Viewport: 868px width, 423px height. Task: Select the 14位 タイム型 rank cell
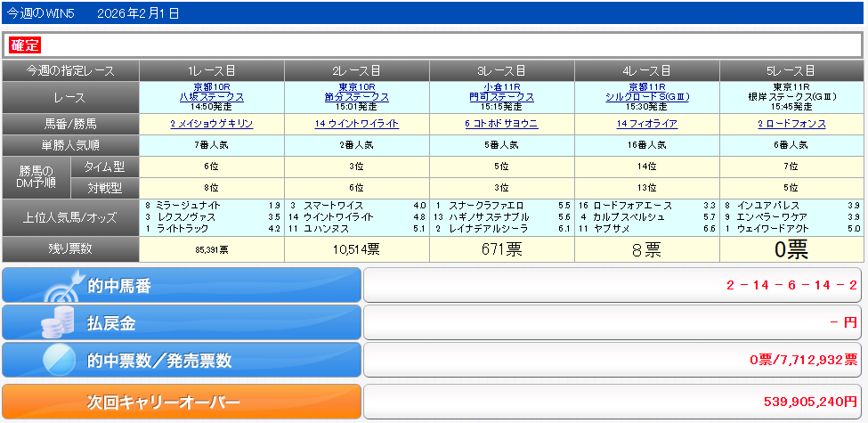click(x=647, y=167)
